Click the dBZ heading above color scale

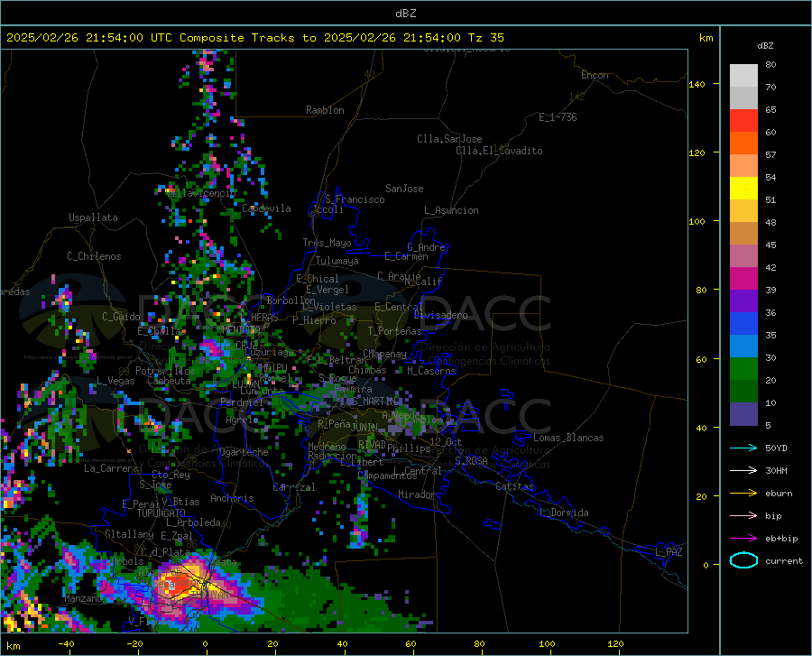click(765, 45)
